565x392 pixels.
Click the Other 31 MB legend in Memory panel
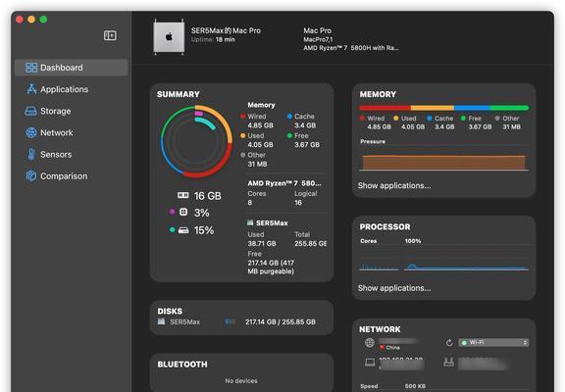pyautogui.click(x=508, y=122)
